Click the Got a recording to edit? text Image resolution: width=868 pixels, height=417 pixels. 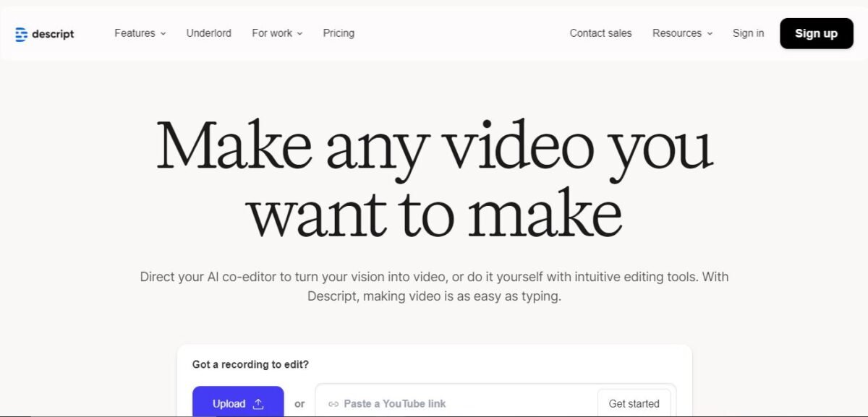[250, 364]
